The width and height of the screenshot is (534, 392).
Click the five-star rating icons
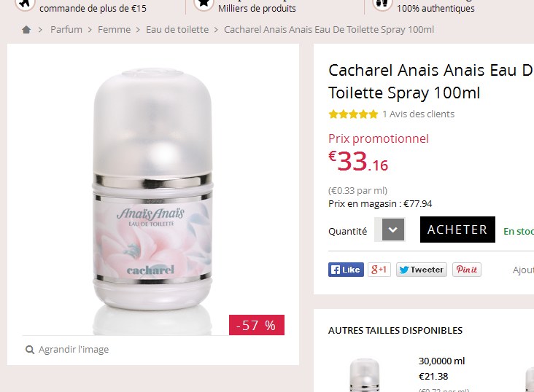pyautogui.click(x=353, y=114)
